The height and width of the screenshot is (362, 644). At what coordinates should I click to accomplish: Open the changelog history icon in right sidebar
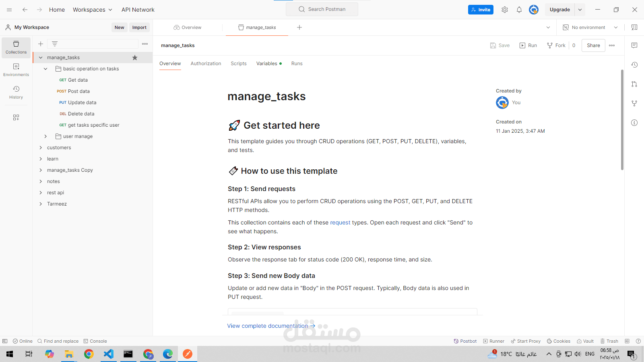point(634,65)
